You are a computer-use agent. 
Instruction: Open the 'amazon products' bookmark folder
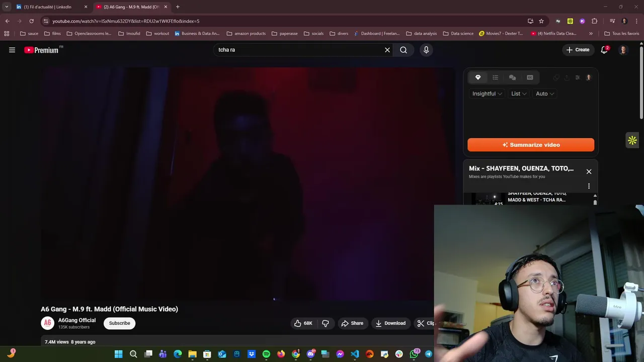click(246, 34)
